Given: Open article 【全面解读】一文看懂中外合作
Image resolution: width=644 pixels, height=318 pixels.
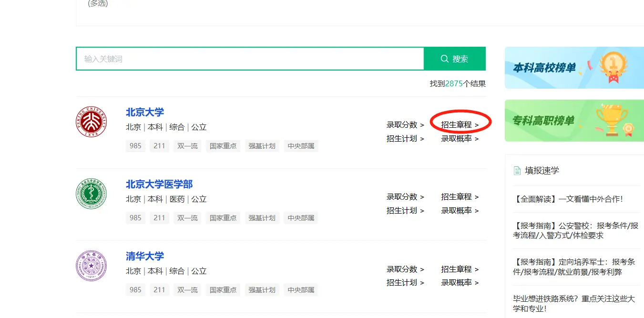Looking at the screenshot, I should [x=568, y=199].
